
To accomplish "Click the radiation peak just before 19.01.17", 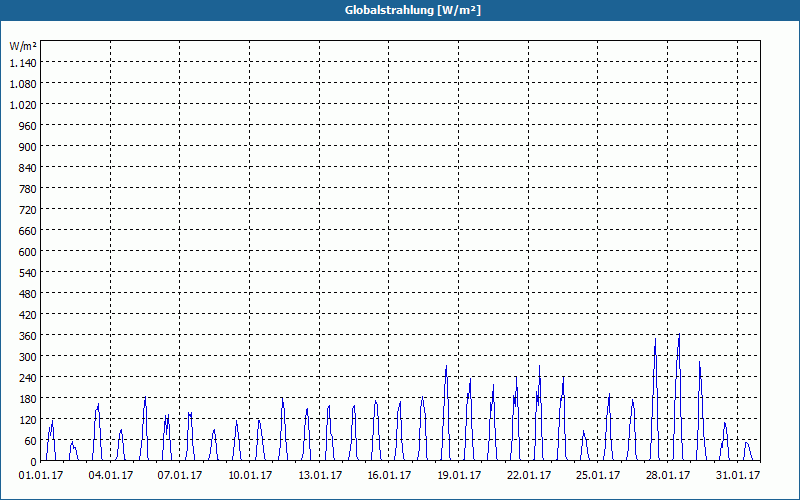I will pyautogui.click(x=446, y=366).
